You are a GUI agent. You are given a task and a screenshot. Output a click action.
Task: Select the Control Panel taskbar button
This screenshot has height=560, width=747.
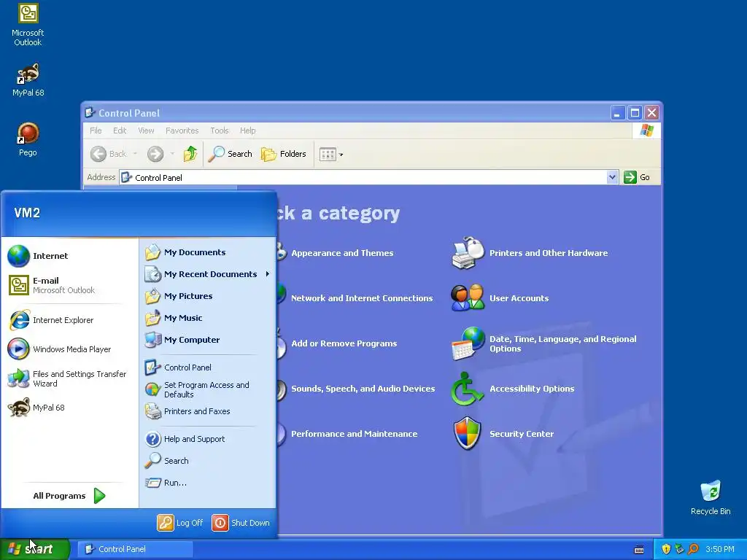[135, 549]
